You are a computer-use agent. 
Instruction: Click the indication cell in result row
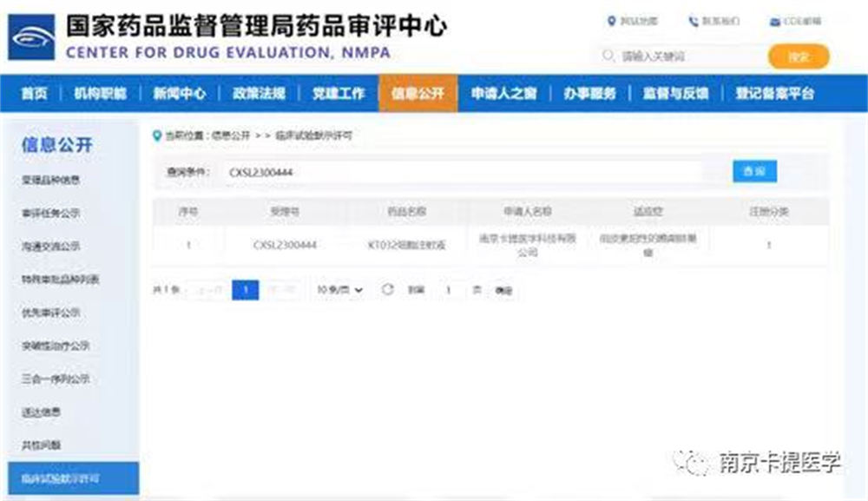click(648, 245)
